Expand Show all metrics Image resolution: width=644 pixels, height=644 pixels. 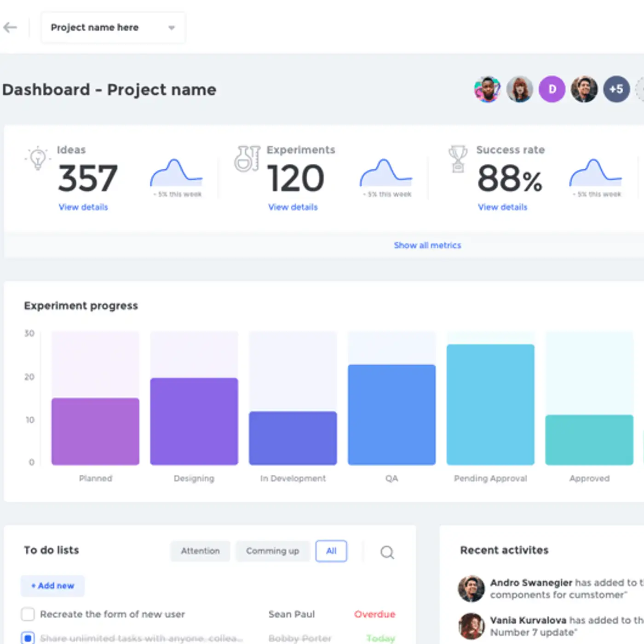coord(427,245)
